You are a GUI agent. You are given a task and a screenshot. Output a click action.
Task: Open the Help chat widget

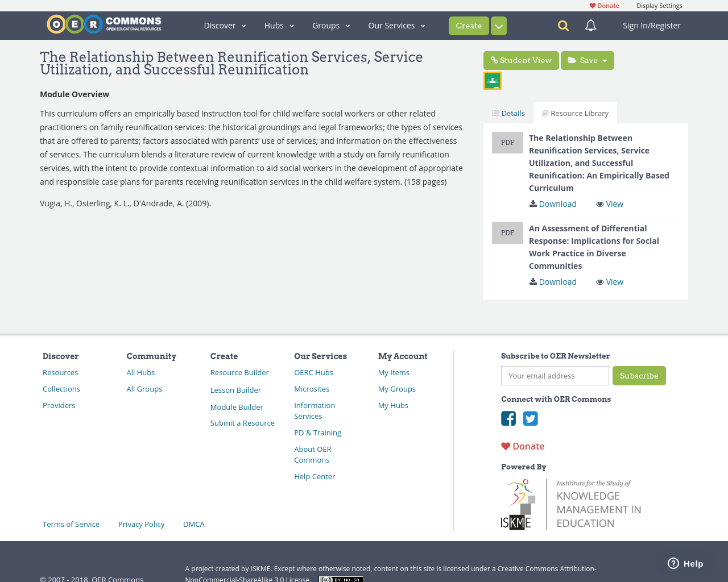(685, 562)
